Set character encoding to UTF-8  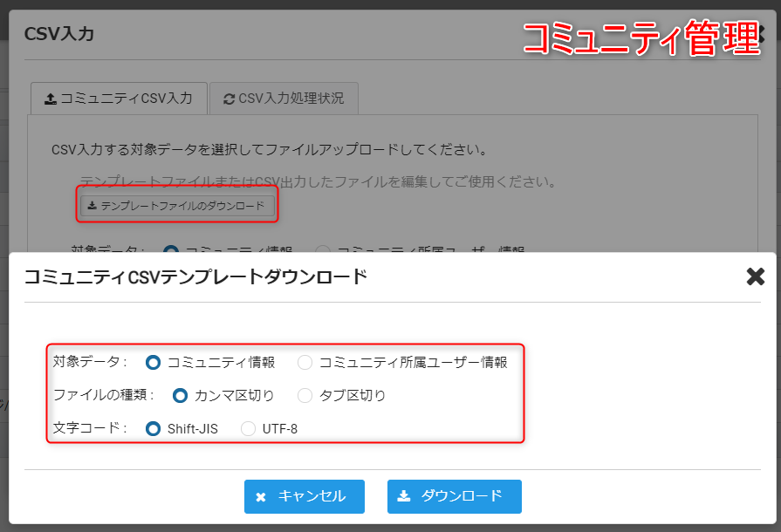tap(249, 428)
